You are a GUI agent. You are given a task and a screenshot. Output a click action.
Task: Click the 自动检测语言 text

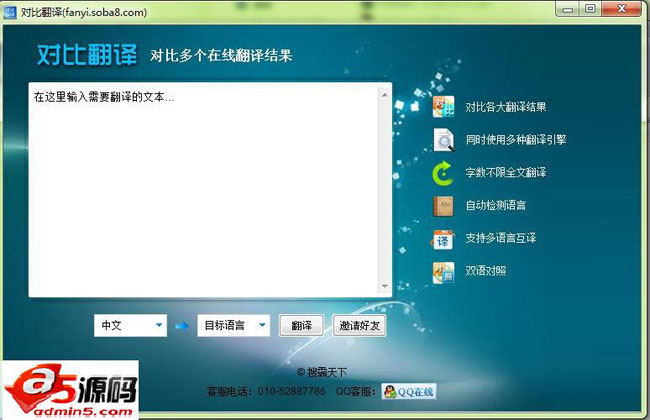pos(495,205)
